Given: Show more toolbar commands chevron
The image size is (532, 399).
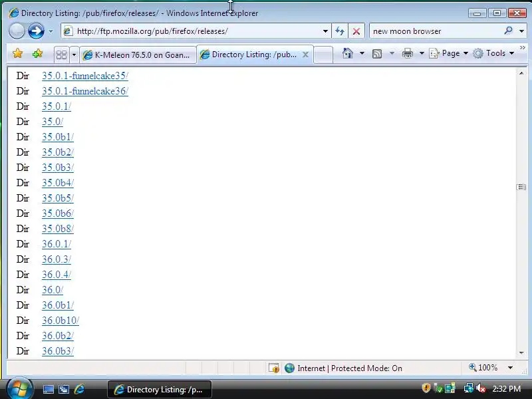Looking at the screenshot, I should [x=523, y=48].
